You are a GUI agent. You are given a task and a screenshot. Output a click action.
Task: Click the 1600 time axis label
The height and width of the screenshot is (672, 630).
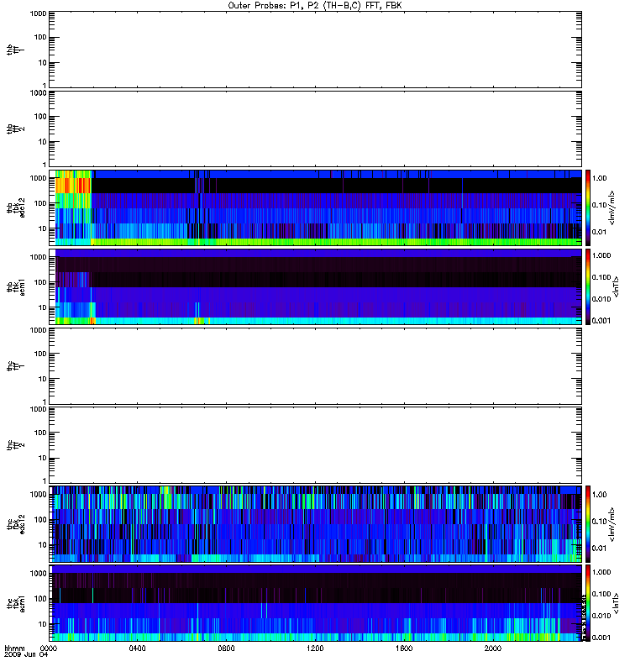[x=404, y=648]
